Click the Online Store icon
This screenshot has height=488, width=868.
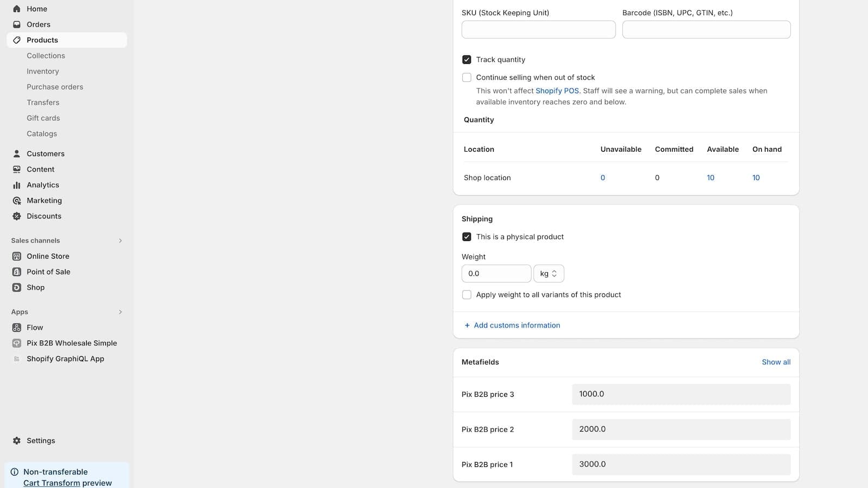point(17,256)
